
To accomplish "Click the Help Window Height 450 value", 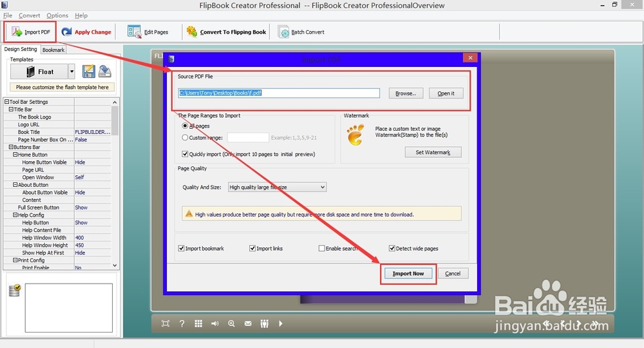I will [79, 246].
